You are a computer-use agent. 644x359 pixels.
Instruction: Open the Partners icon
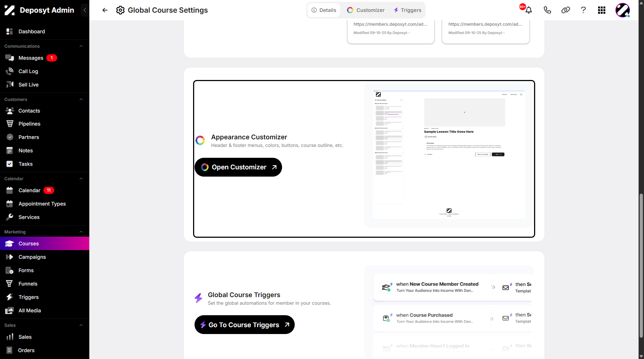click(10, 137)
